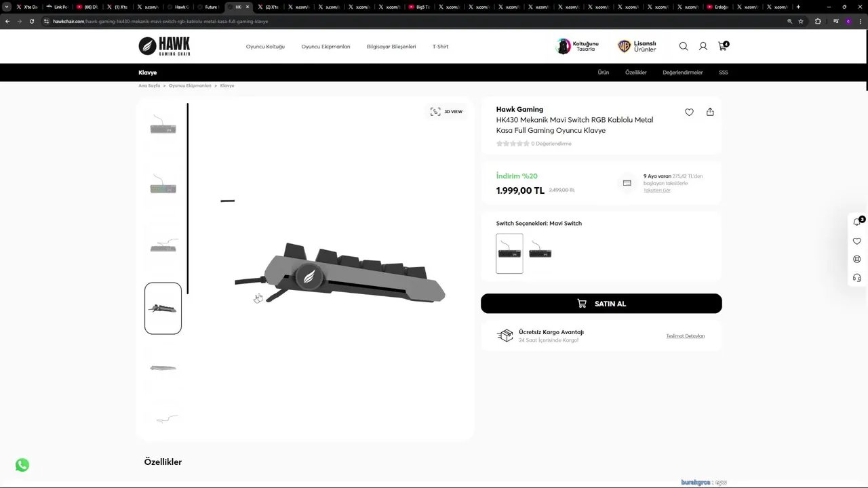
Task: Jump to the Değerlendirmeler section tab
Action: tap(682, 73)
